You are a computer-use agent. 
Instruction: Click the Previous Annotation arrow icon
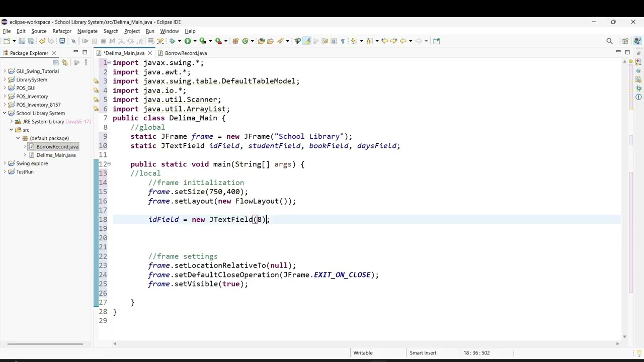(x=369, y=41)
